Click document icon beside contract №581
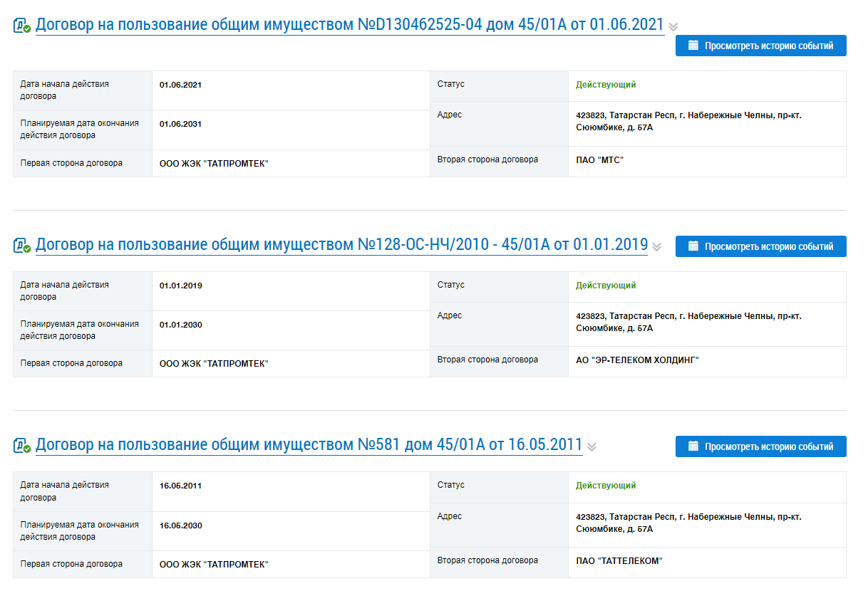Screen dimensions: 868x591 (22, 446)
